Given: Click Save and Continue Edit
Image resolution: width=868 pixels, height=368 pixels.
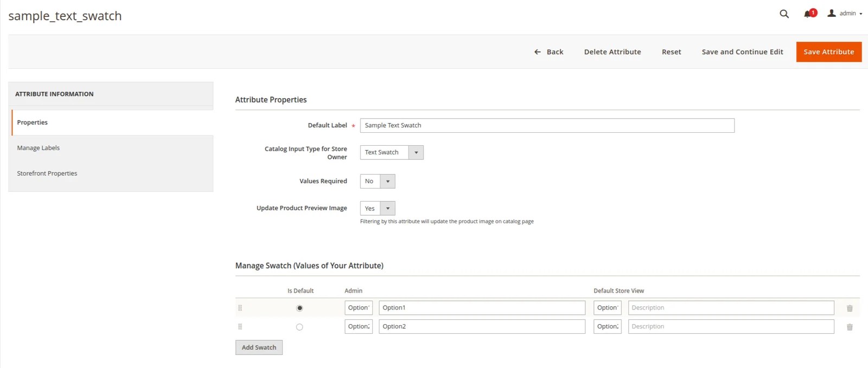Looking at the screenshot, I should tap(742, 52).
